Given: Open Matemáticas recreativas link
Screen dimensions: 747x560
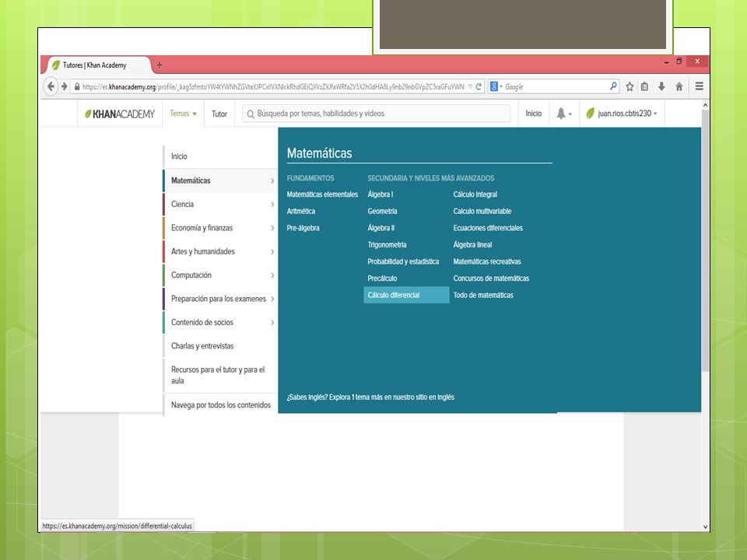Looking at the screenshot, I should click(487, 261).
